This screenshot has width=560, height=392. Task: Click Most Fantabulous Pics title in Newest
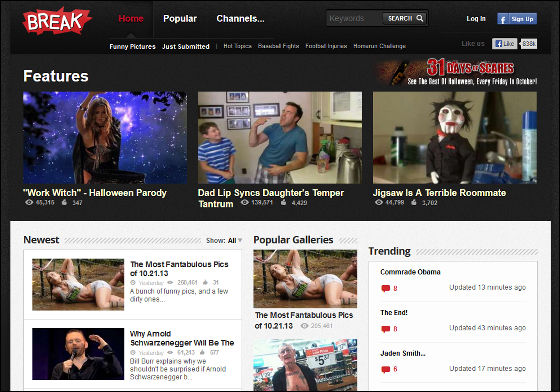coord(179,269)
